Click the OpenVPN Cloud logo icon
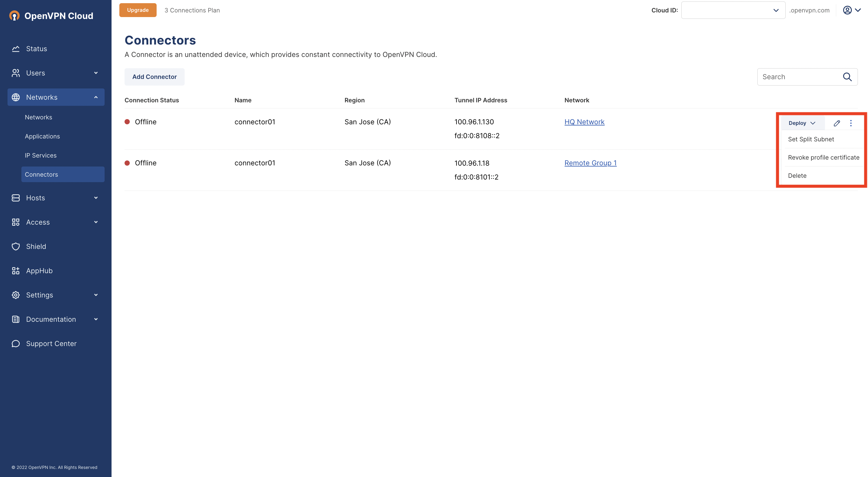This screenshot has height=477, width=868. pyautogui.click(x=14, y=16)
